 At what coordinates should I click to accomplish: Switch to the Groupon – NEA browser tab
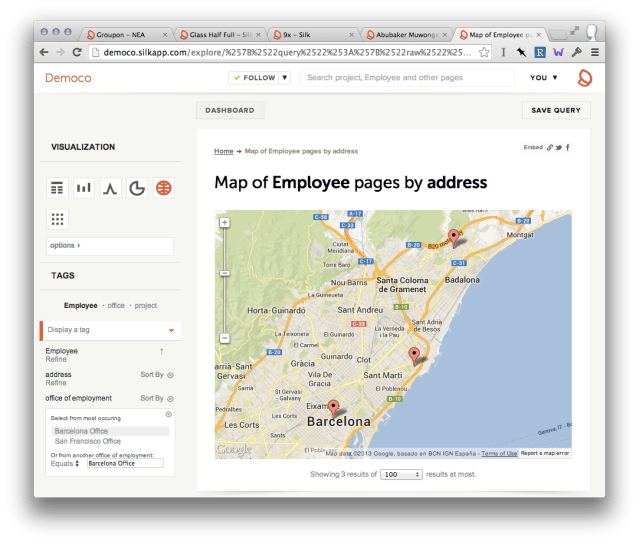125,33
